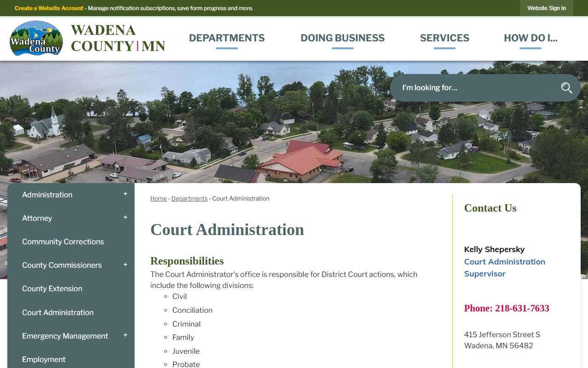The width and height of the screenshot is (588, 368).
Task: Open Emergency Management in sidebar
Action: [65, 336]
